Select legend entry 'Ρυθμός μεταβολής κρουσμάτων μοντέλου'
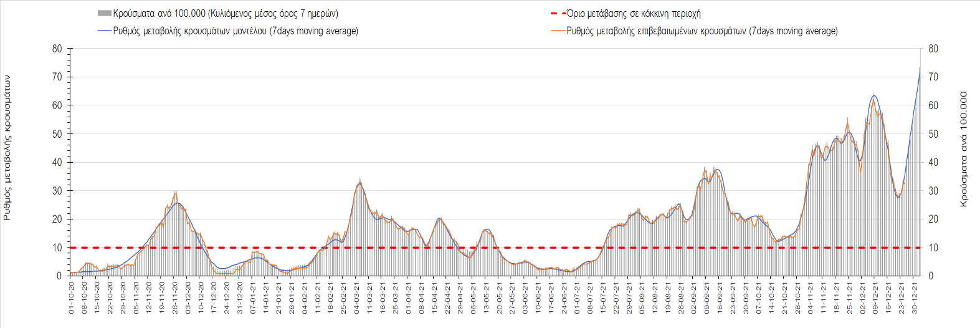Image resolution: width=980 pixels, height=328 pixels. tap(235, 31)
